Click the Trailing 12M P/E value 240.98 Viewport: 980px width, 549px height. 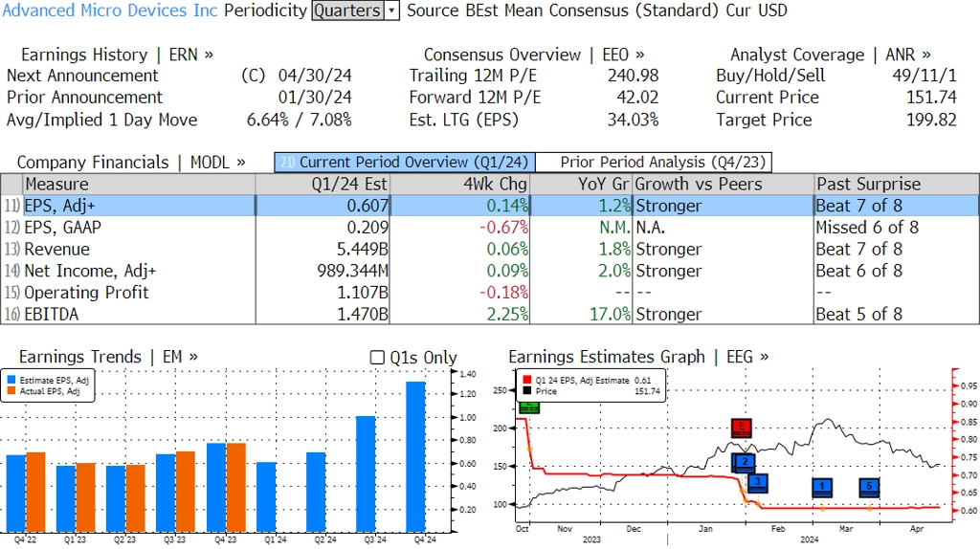(634, 76)
